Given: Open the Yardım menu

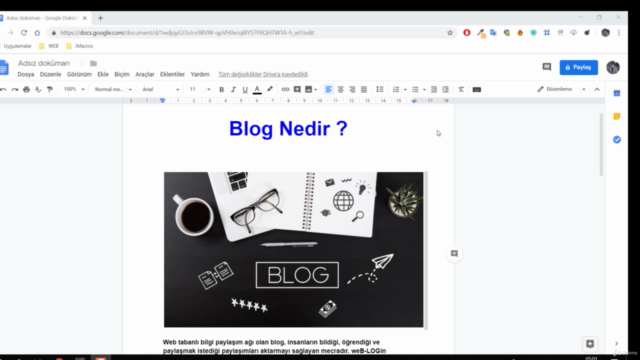Looking at the screenshot, I should tap(200, 74).
